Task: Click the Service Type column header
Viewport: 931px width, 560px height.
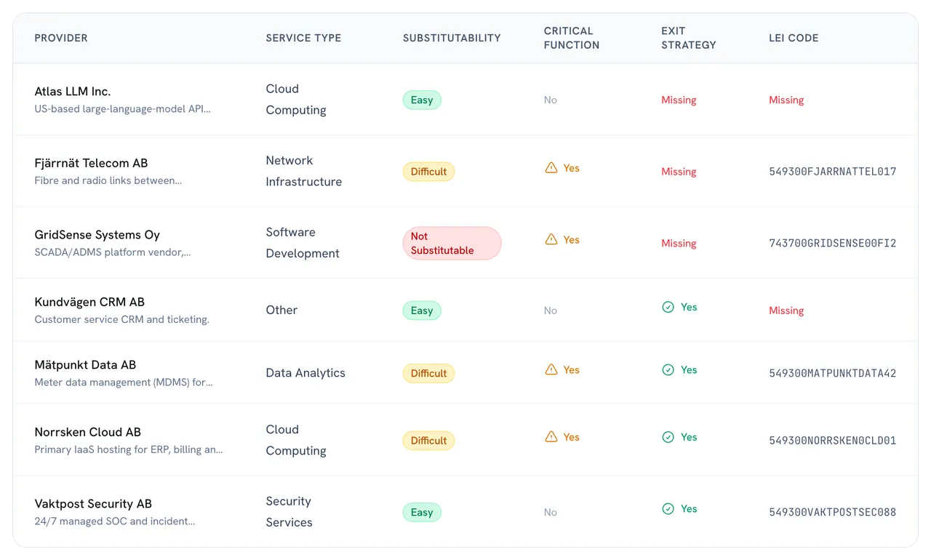Action: (303, 38)
